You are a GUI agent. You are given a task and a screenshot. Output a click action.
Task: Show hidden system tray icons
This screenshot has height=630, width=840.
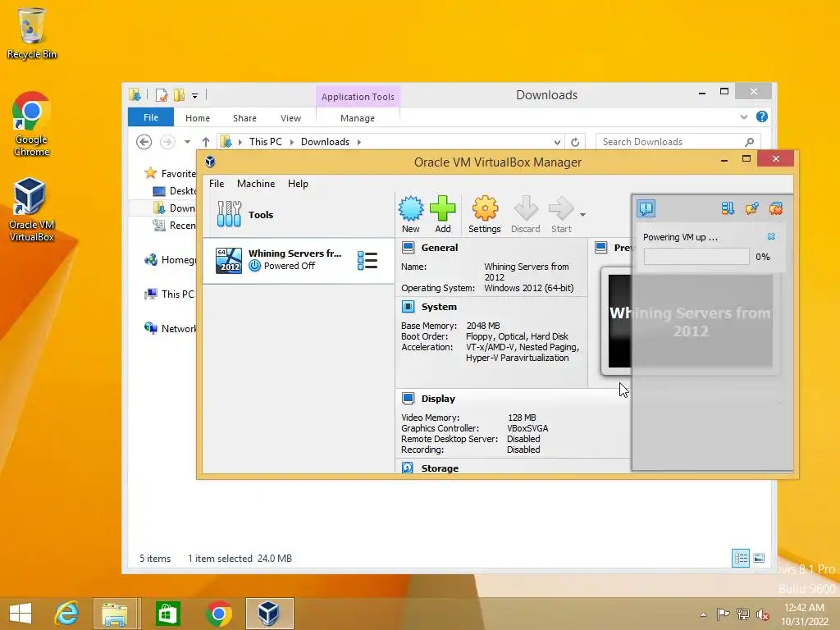click(703, 614)
